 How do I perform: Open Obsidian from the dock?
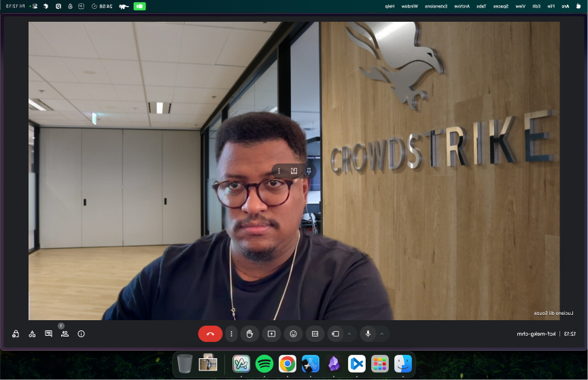[334, 364]
